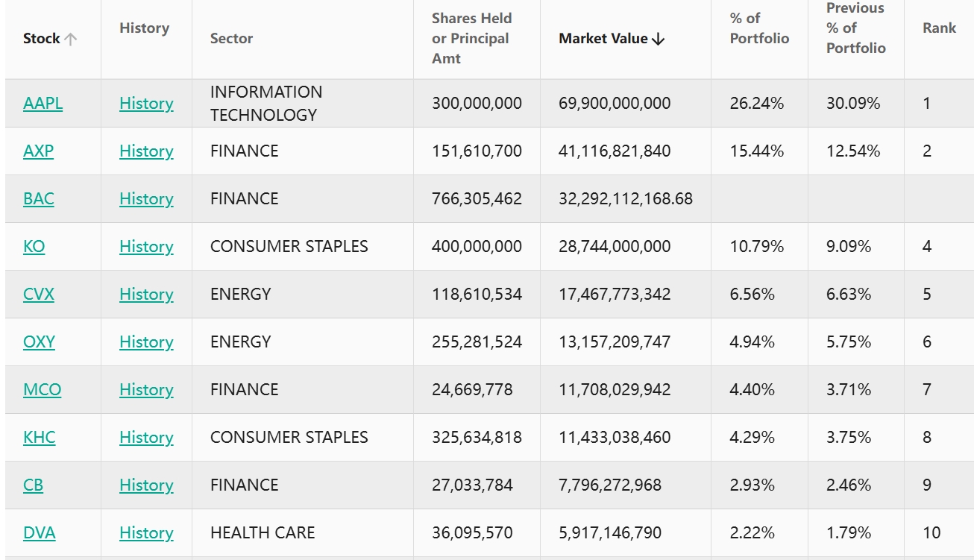Open the KHC stock link
Viewport: 974px width, 560px height.
pyautogui.click(x=39, y=438)
